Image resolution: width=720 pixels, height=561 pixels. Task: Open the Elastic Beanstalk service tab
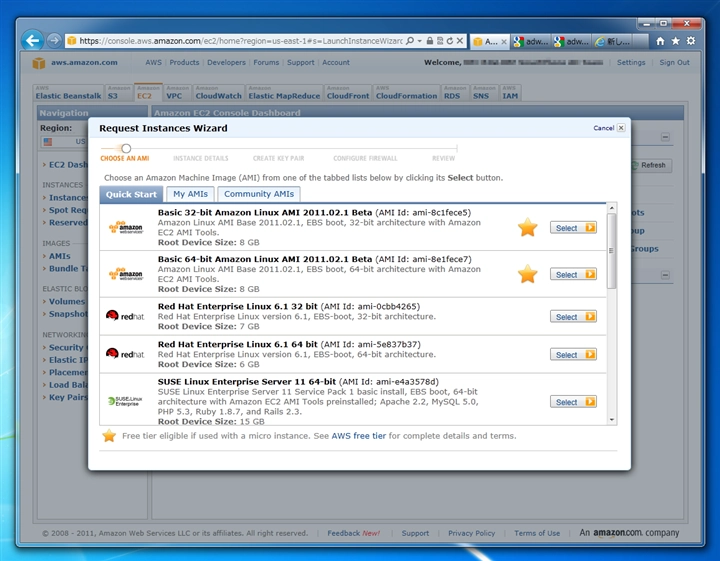(68, 93)
